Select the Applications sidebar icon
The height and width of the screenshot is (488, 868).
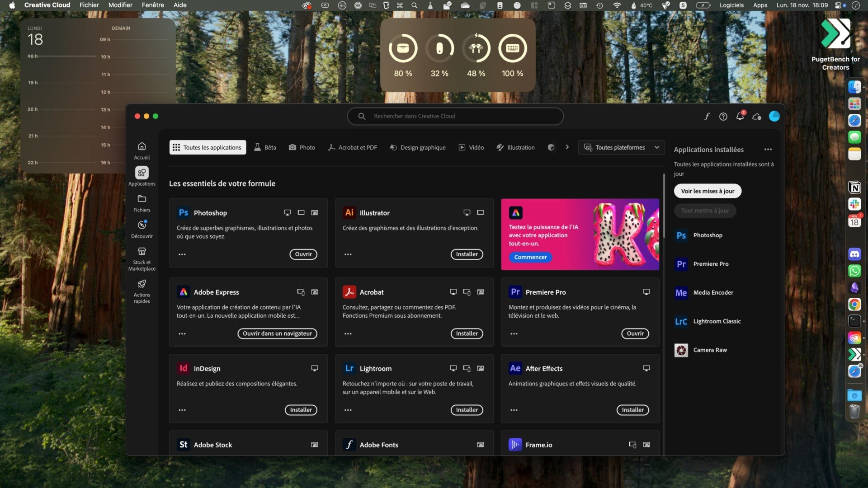pos(142,173)
